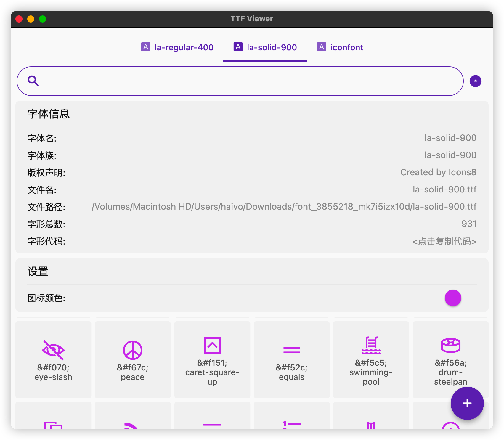Click the 字体族 value la-solid-900
Image resolution: width=504 pixels, height=440 pixels.
coord(450,155)
